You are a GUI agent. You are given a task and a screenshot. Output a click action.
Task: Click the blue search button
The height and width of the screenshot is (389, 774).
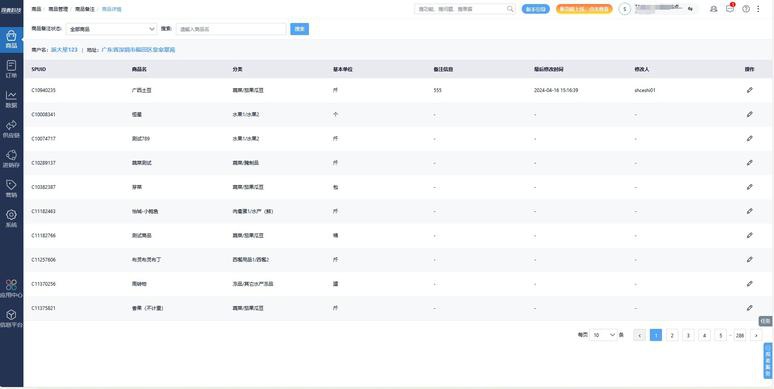pos(300,29)
